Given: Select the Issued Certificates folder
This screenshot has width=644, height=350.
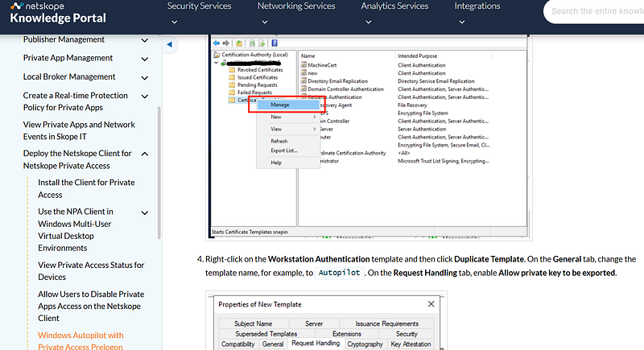Looking at the screenshot, I should pyautogui.click(x=254, y=77).
